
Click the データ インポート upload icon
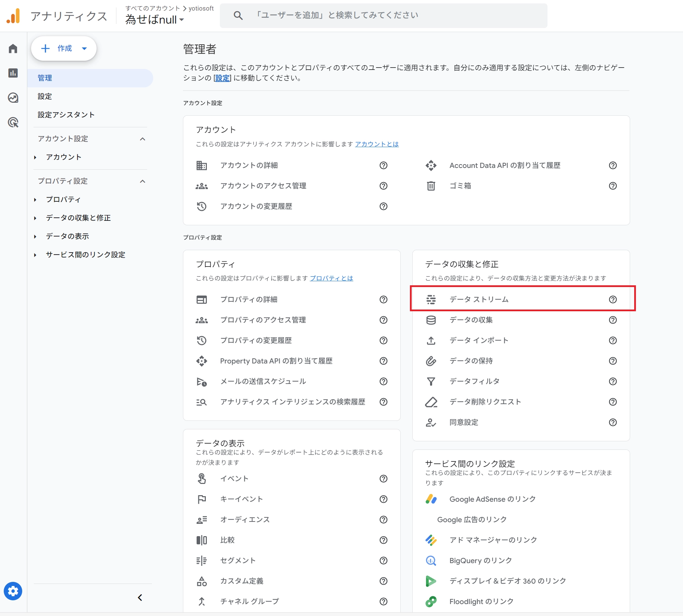click(431, 341)
